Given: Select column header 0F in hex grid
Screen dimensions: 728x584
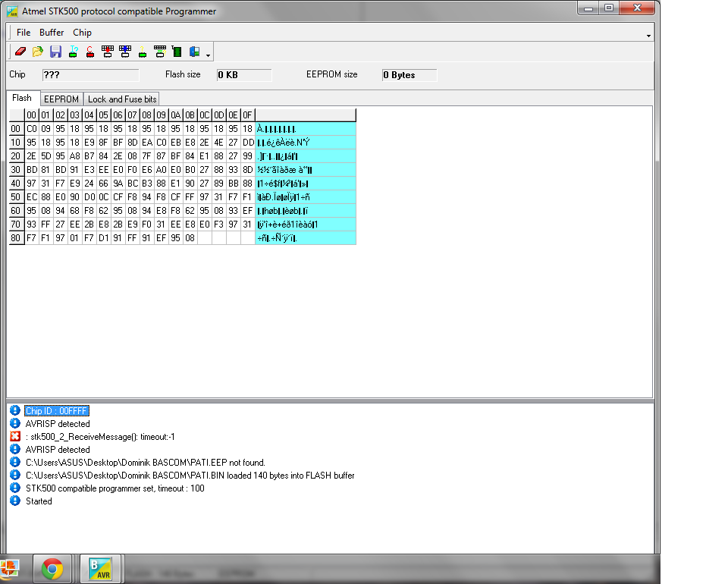Looking at the screenshot, I should click(247, 115).
